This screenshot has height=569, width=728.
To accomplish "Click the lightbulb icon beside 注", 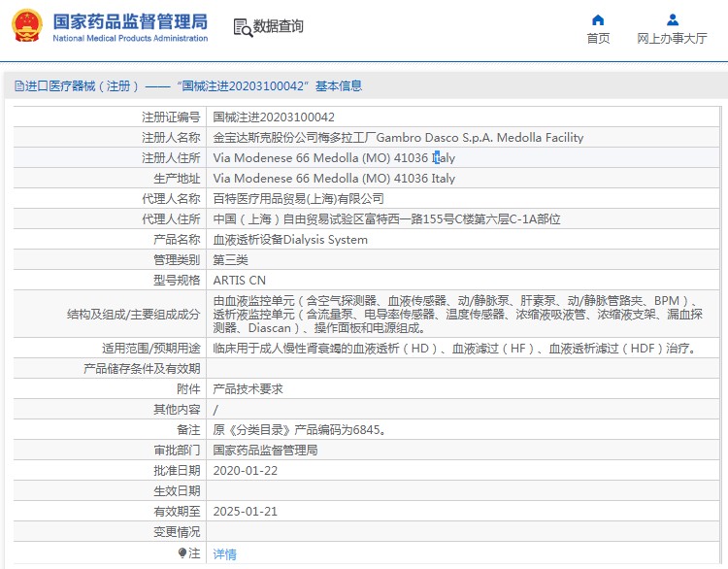I will coord(182,552).
